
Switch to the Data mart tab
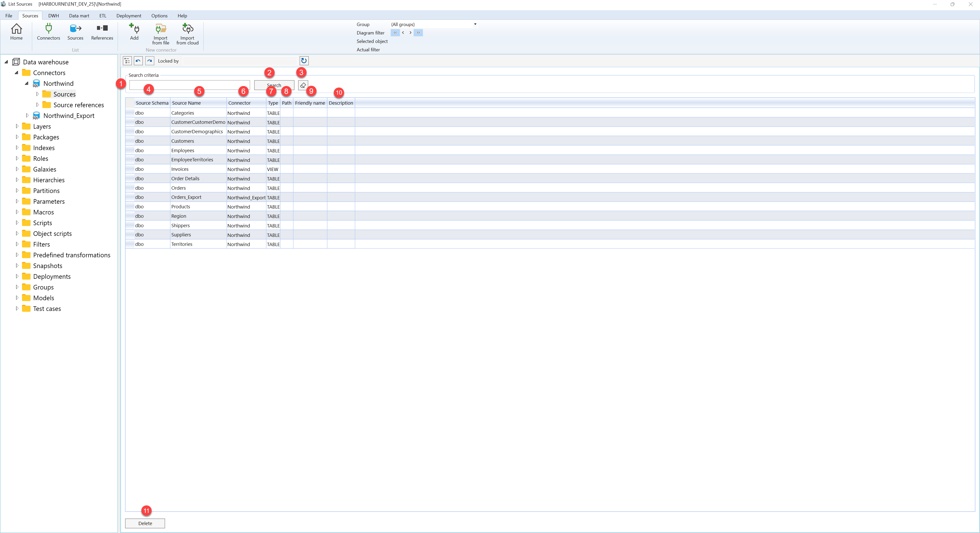click(79, 16)
